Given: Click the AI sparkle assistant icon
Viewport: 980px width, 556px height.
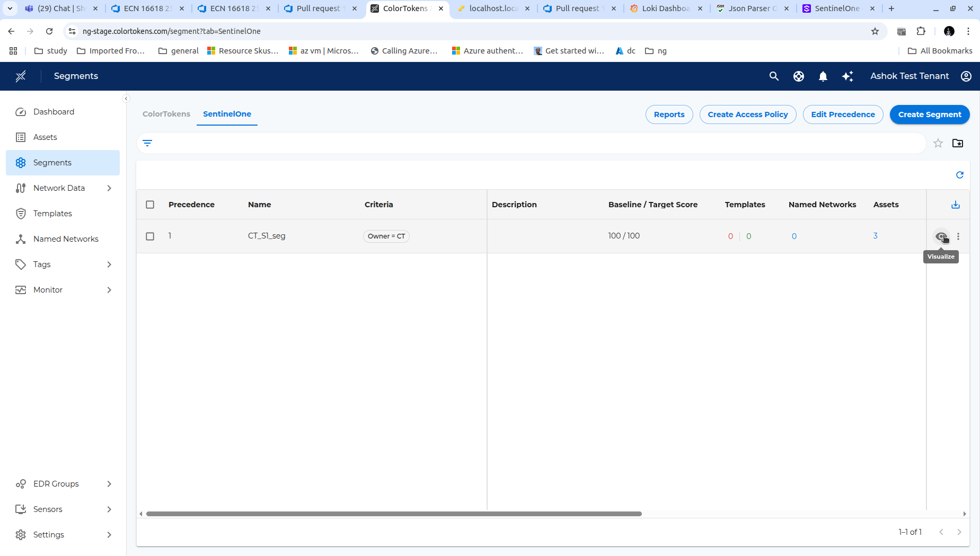Looking at the screenshot, I should [847, 76].
